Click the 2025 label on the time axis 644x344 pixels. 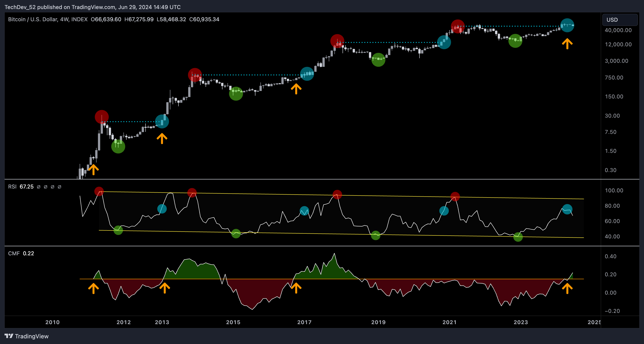click(594, 322)
